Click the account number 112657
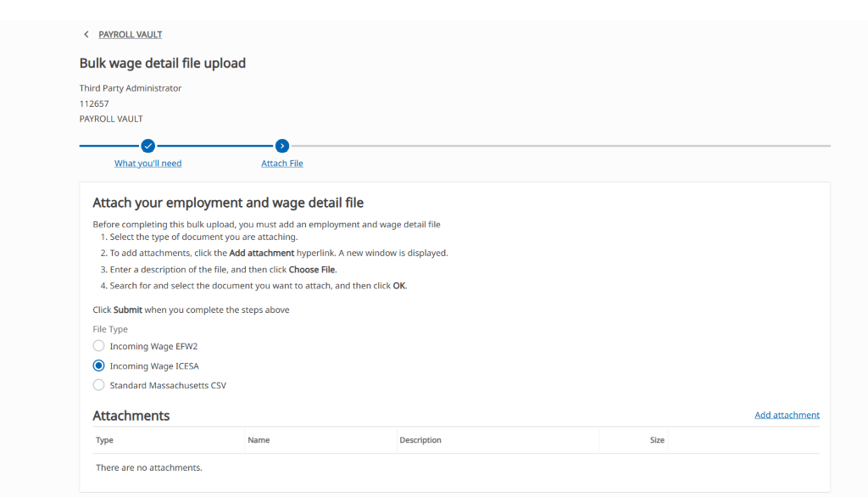Screen dimensions: 868x497 pos(94,103)
